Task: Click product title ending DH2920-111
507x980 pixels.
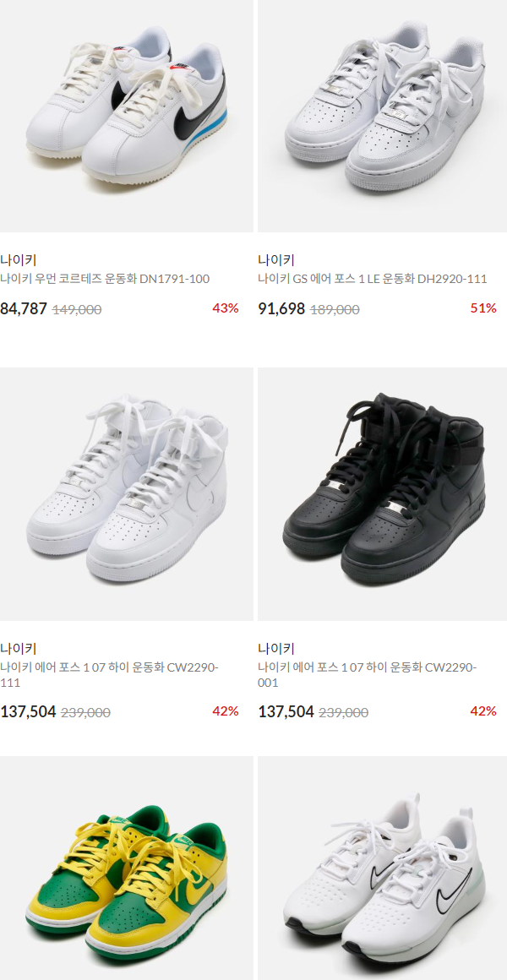Action: click(373, 279)
